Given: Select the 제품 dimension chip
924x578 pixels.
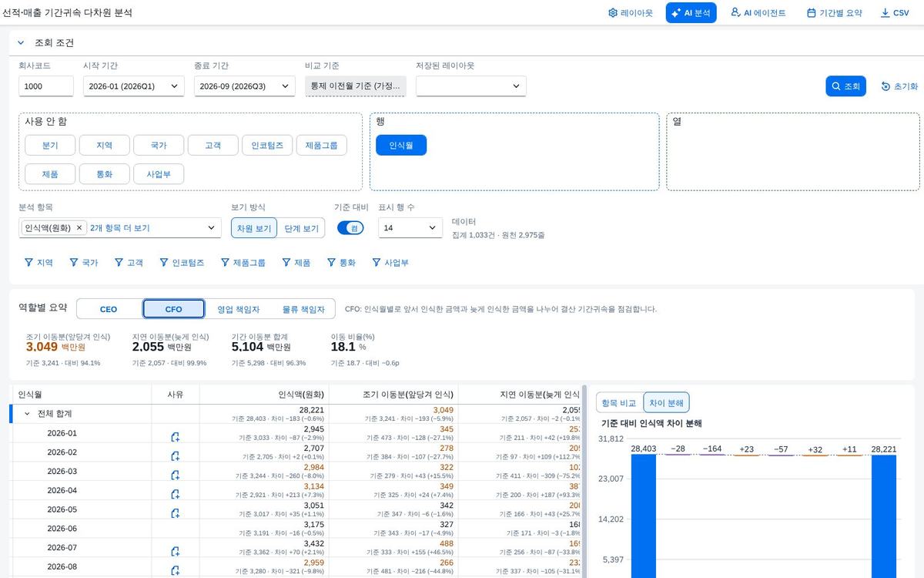Looking at the screenshot, I should [x=50, y=174].
